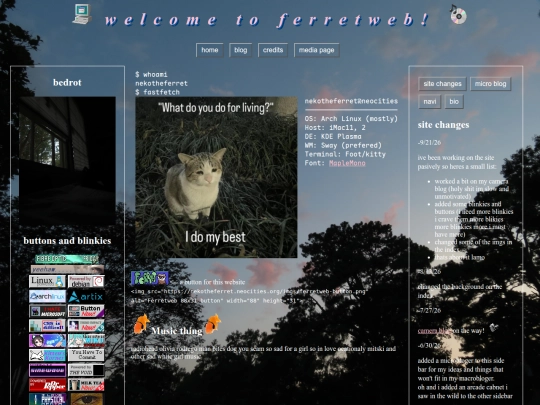Click the anime cat-ear girl badge

point(47,341)
